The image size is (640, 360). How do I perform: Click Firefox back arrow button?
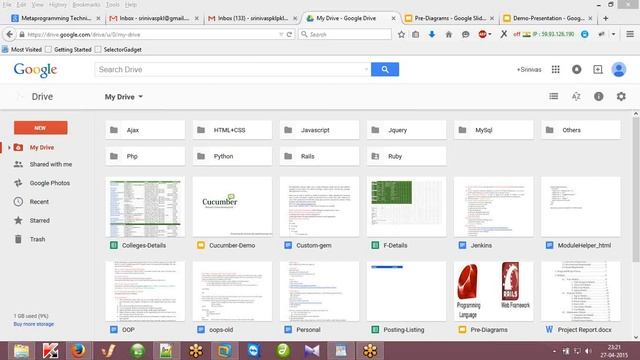9,34
